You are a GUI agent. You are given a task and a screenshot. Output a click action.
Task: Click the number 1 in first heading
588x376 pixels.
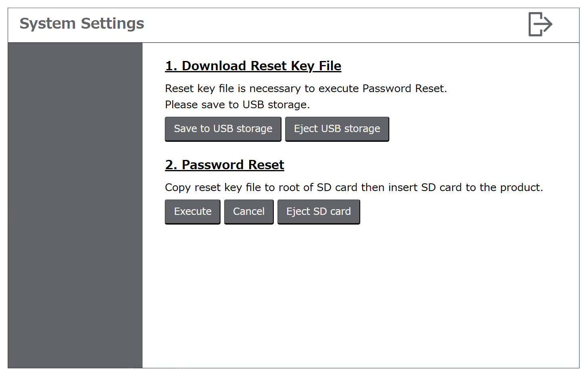pos(171,66)
